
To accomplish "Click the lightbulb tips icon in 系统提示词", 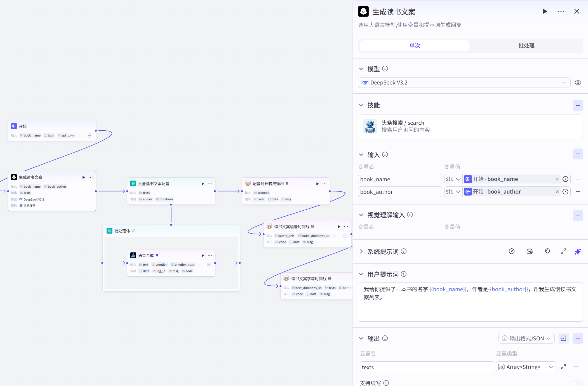I will (x=547, y=251).
